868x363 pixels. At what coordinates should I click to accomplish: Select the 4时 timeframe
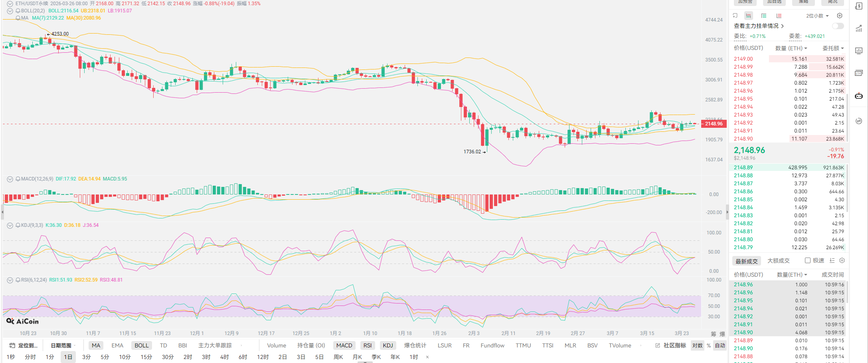point(225,357)
